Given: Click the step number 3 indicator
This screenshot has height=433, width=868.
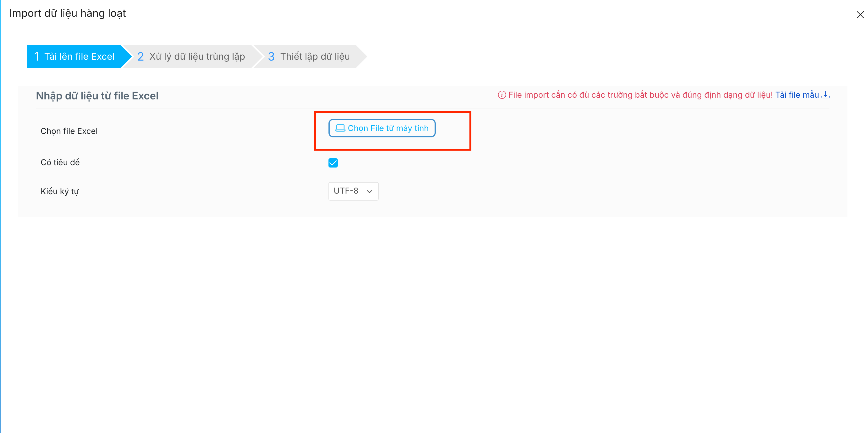Looking at the screenshot, I should [271, 57].
